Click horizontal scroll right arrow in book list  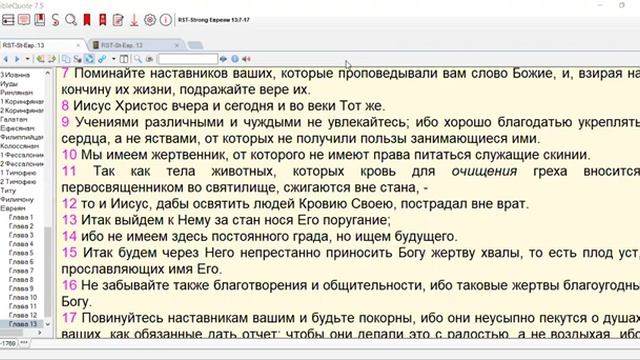coord(40,333)
